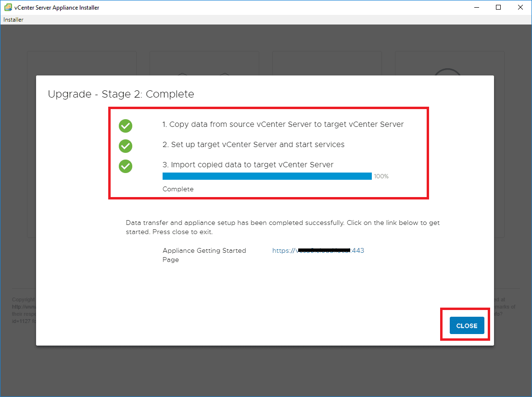This screenshot has height=397, width=532.
Task: Click the 'Upgrade - Stage 2: Complete' heading
Action: [x=121, y=94]
